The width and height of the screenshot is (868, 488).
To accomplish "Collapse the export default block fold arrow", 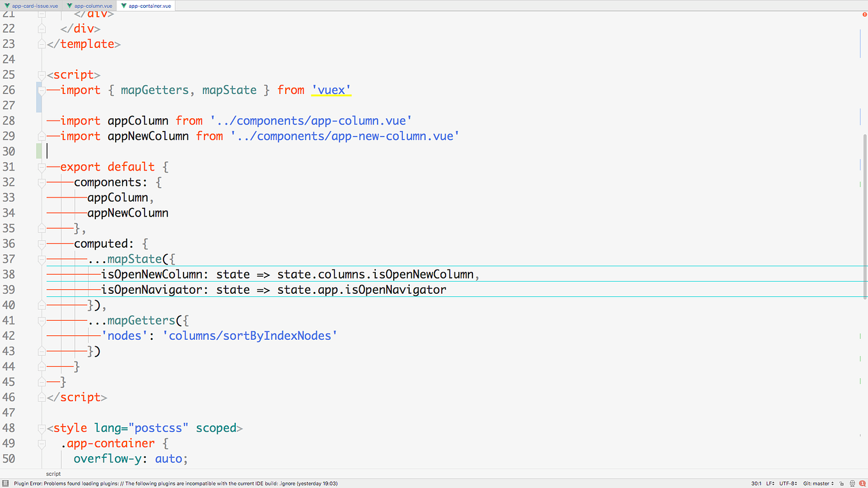I will tap(42, 167).
